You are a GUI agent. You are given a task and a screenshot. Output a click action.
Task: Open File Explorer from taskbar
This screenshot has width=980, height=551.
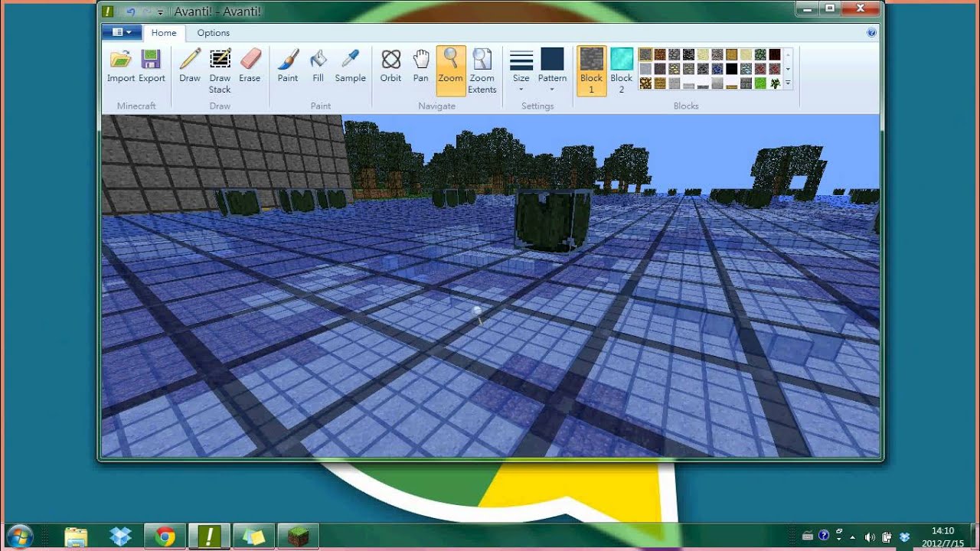(76, 537)
